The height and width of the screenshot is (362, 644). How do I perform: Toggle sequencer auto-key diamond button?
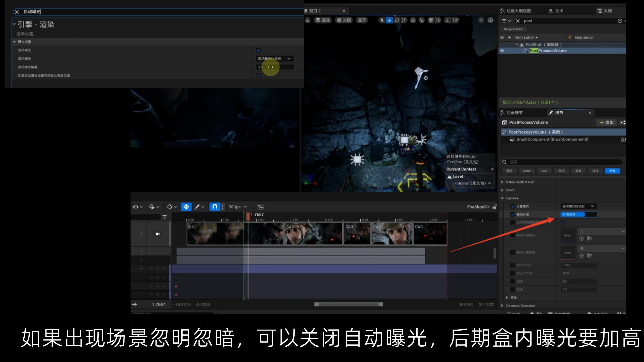186,207
